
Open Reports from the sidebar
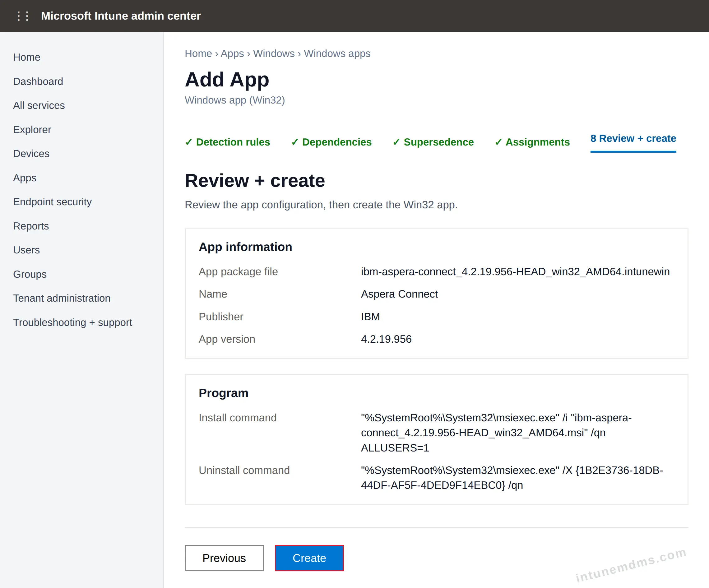[x=31, y=226]
